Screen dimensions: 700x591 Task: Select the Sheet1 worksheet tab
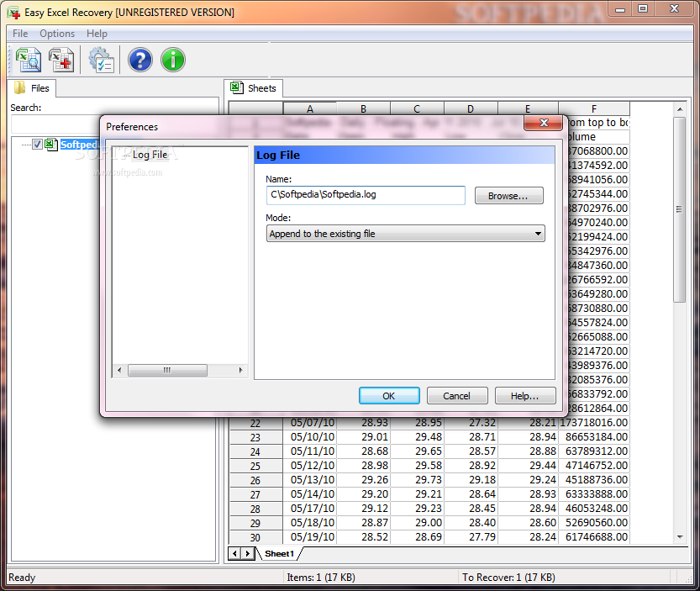pos(280,554)
